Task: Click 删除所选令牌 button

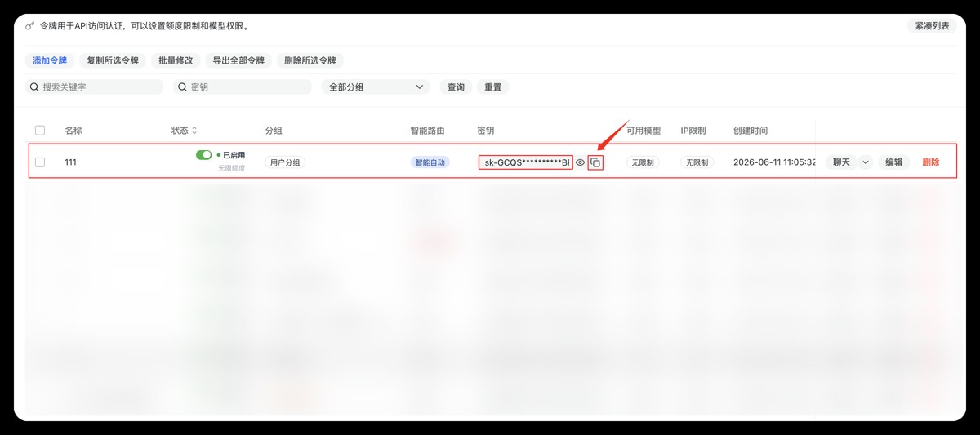Action: (310, 60)
